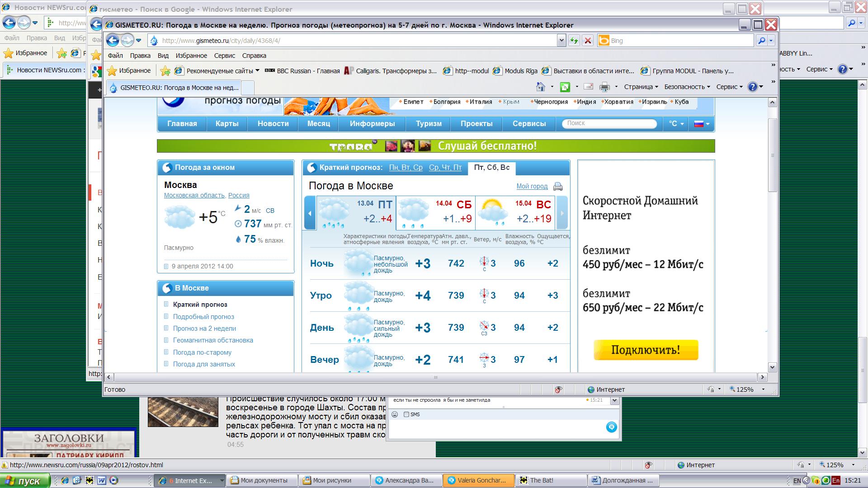This screenshot has height=488, width=868.
Task: Open the Справка menu
Action: (x=254, y=56)
